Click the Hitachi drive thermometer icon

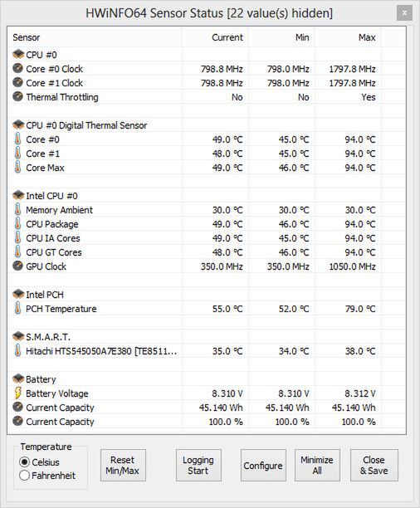pyautogui.click(x=17, y=350)
